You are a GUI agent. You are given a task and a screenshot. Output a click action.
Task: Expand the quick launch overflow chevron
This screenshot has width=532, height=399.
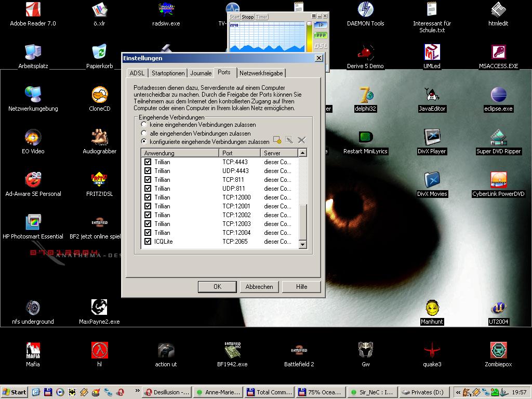137,391
